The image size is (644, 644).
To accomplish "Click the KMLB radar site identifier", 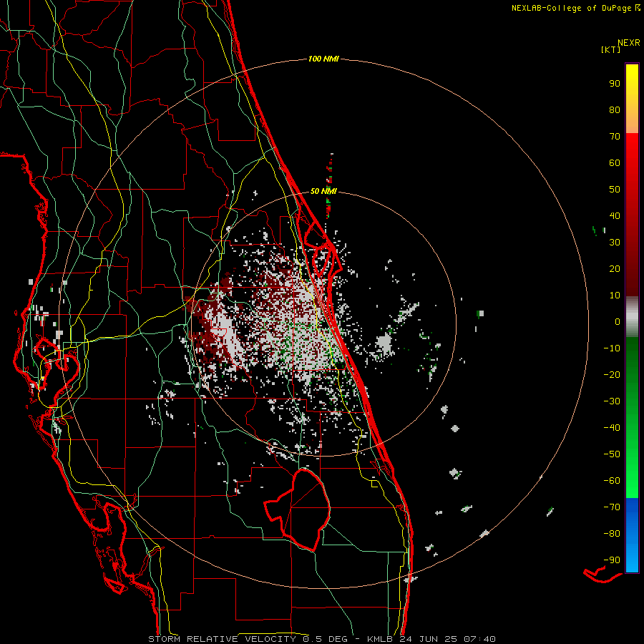I will [380, 639].
